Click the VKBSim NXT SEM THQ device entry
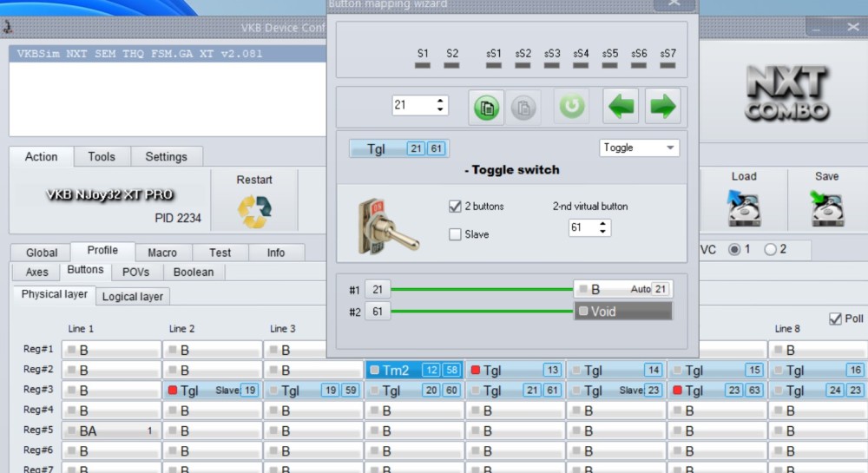868x473 pixels. 168,54
